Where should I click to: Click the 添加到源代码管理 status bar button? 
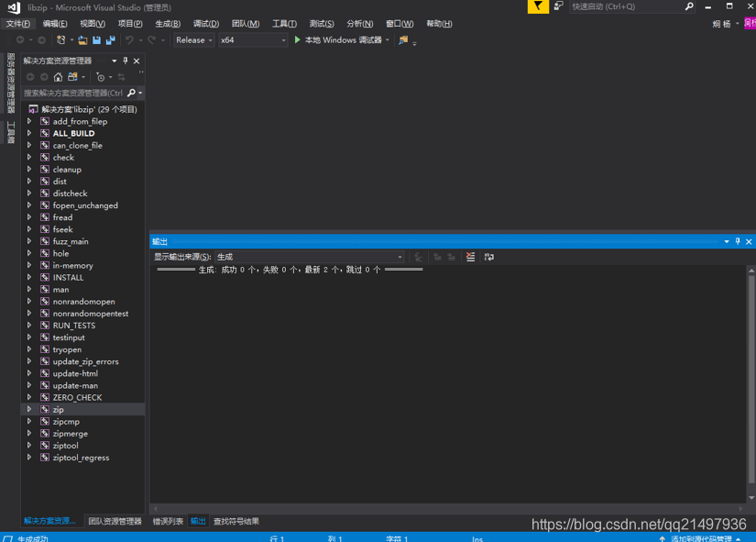(x=700, y=538)
